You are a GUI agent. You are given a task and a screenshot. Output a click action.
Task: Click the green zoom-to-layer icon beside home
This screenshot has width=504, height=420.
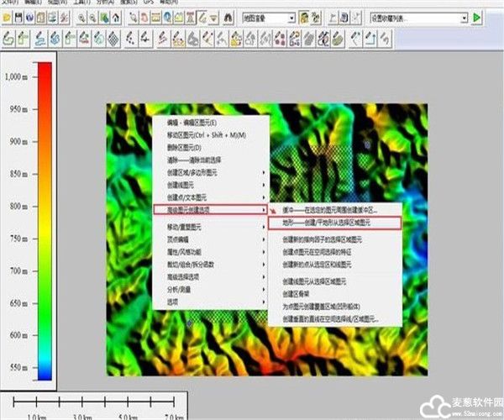[104, 18]
